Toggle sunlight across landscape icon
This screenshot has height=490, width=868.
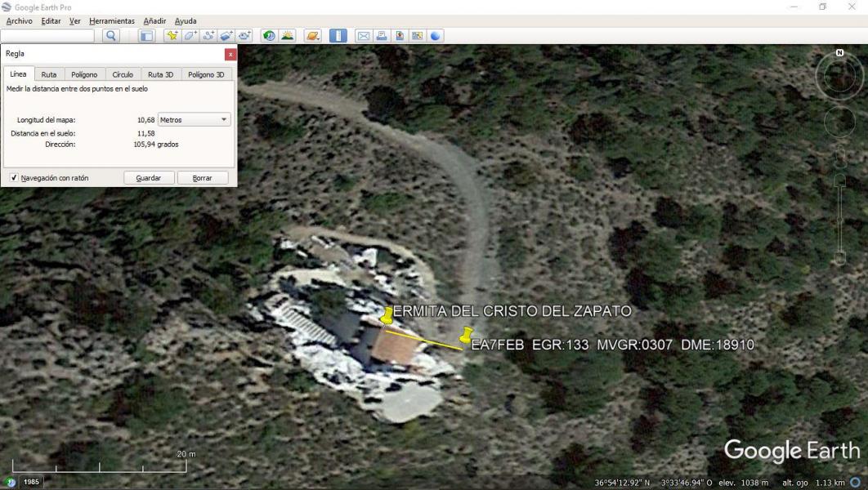(287, 36)
